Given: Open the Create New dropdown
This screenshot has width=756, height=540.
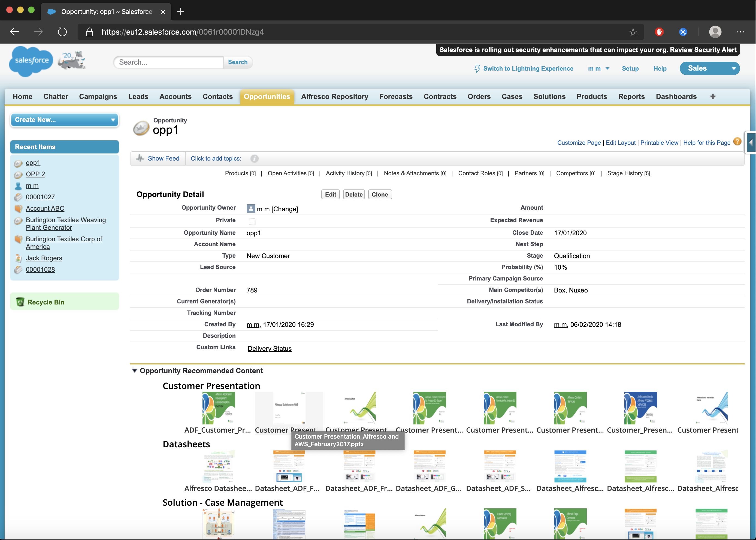Looking at the screenshot, I should tap(65, 120).
